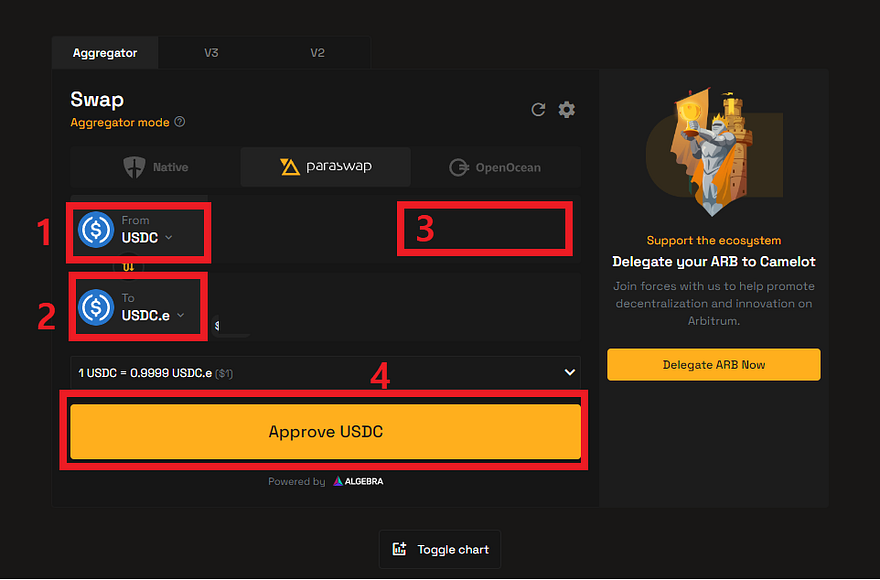Click the USDC.e token logo under To

coord(96,307)
